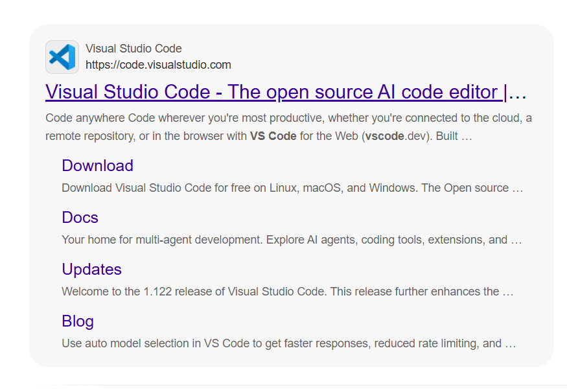Open the Updates sitelink
Image resolution: width=567 pixels, height=392 pixels.
coord(91,270)
